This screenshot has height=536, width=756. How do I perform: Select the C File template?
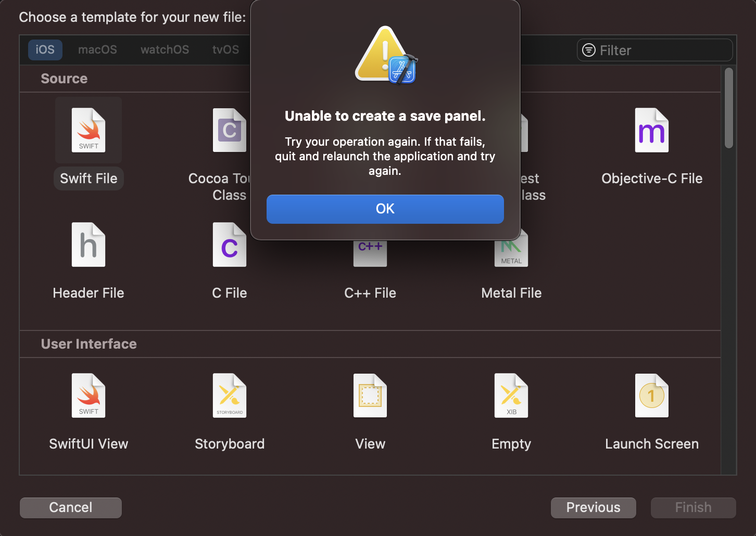pos(230,260)
